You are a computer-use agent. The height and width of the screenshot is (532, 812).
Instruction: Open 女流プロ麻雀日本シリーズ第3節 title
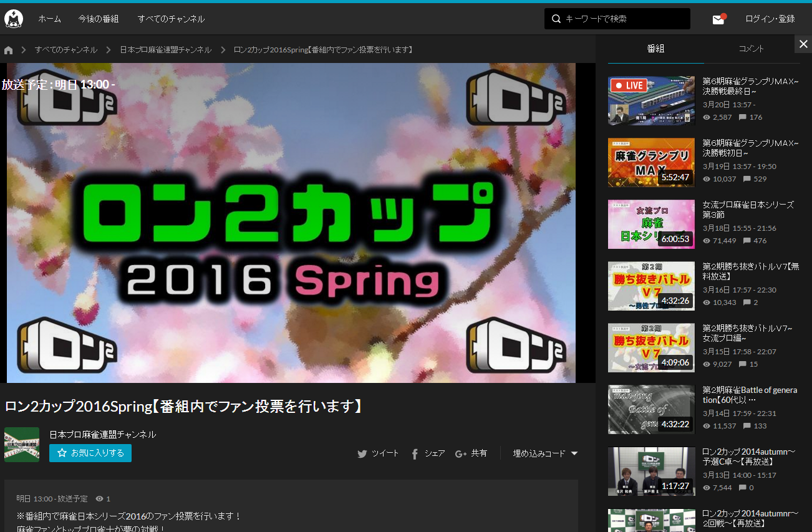748,210
